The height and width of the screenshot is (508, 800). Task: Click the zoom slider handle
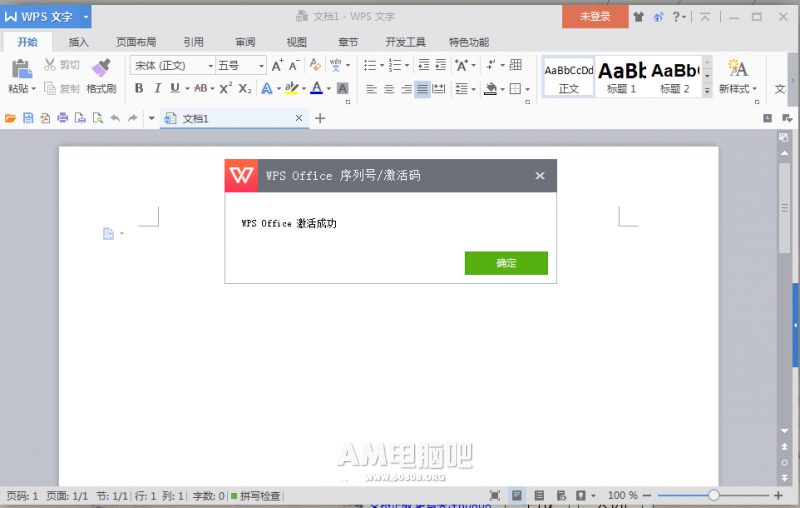pyautogui.click(x=714, y=495)
